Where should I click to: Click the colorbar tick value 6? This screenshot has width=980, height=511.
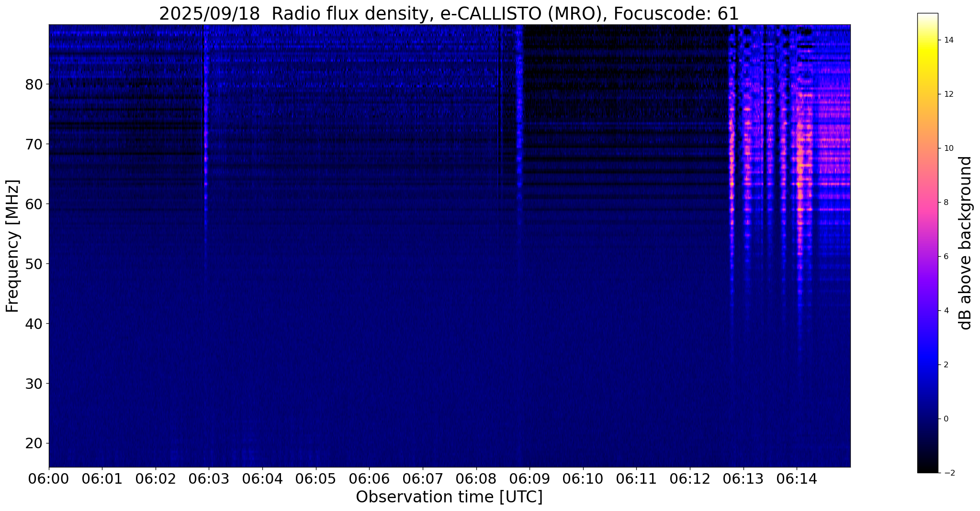point(945,257)
